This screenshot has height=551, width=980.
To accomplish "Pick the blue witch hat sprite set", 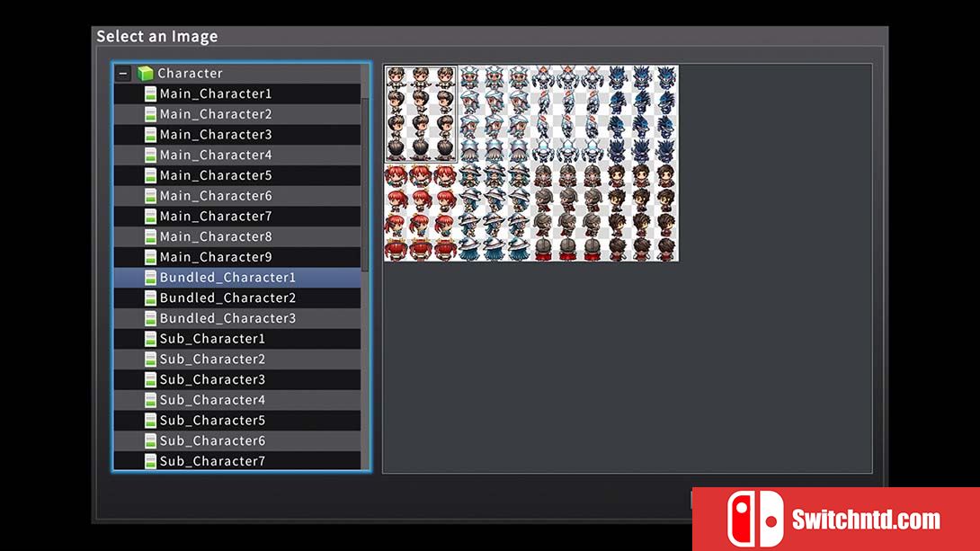I will (494, 212).
